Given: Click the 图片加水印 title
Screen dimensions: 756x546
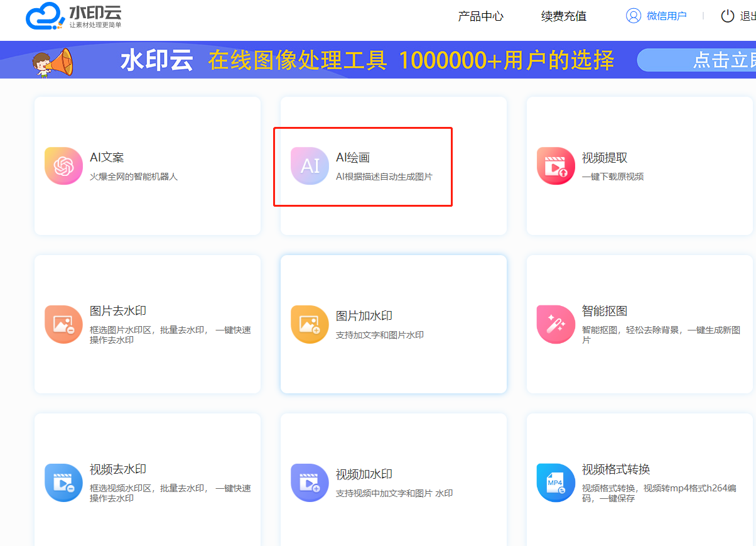Looking at the screenshot, I should coord(364,316).
